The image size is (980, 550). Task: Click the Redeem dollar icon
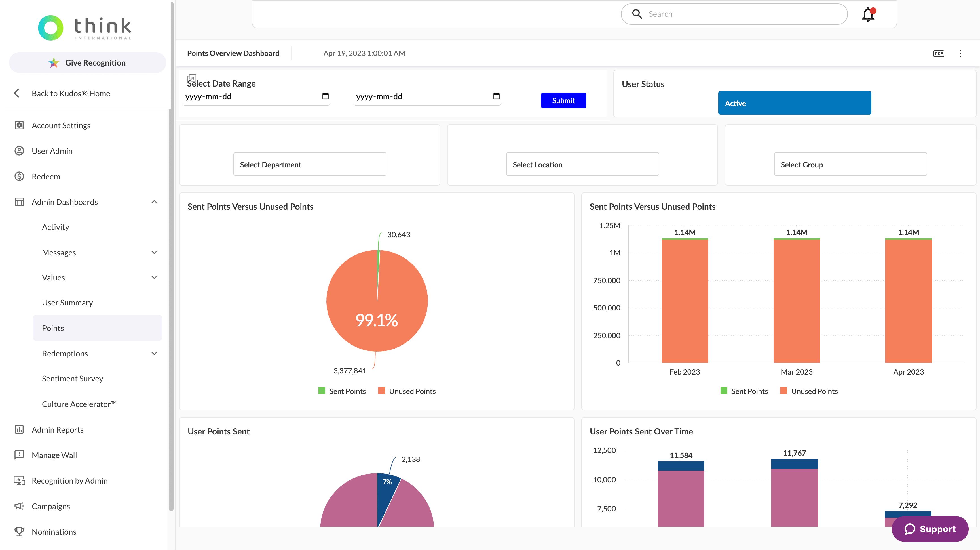click(x=19, y=176)
